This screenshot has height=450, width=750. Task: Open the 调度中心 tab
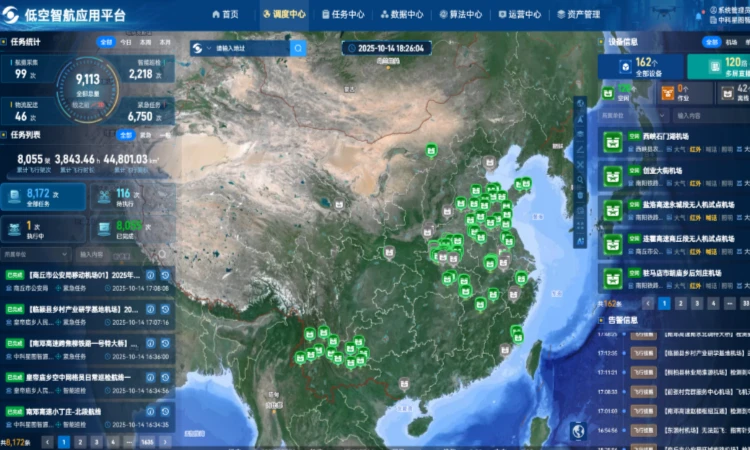pos(284,14)
